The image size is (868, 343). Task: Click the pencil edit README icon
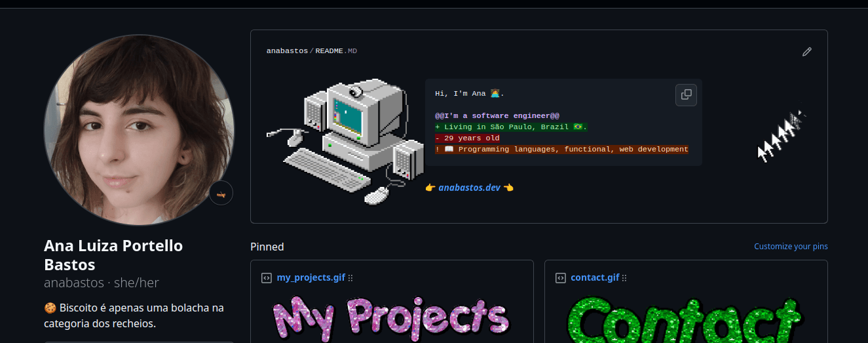coord(807,52)
